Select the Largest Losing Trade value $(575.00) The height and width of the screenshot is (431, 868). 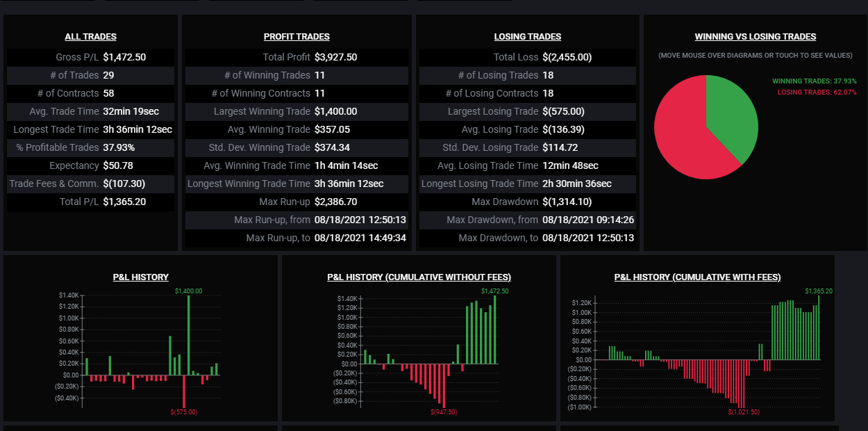(x=563, y=111)
